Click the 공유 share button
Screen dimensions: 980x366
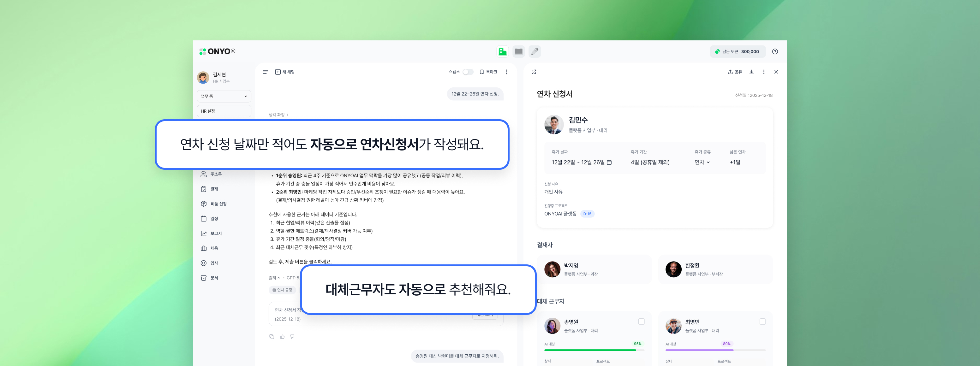(735, 72)
